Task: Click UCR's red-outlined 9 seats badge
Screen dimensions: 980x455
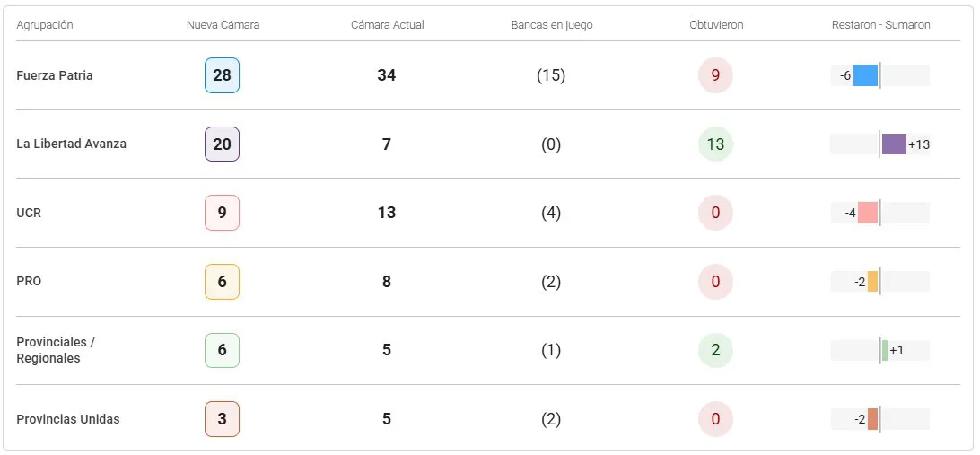Action: [222, 213]
